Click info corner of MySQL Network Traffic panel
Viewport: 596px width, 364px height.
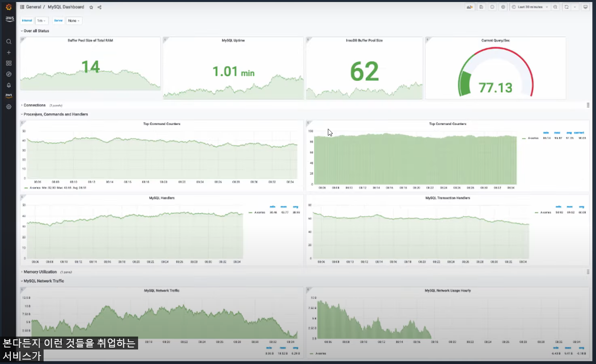22,289
